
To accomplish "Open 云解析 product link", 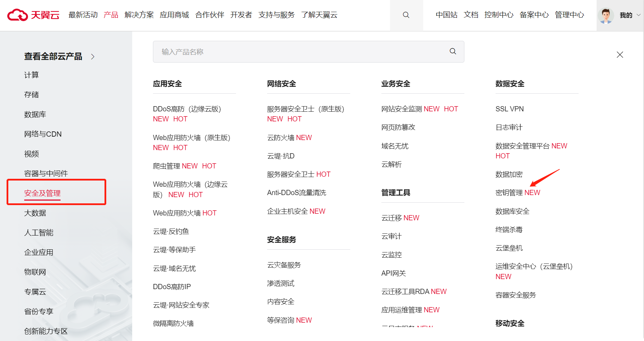I will coord(391,164).
